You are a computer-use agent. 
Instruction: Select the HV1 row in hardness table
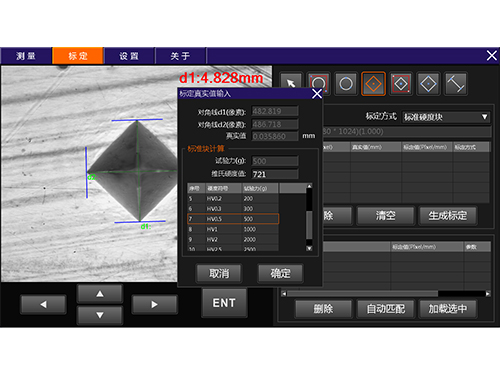(233, 229)
